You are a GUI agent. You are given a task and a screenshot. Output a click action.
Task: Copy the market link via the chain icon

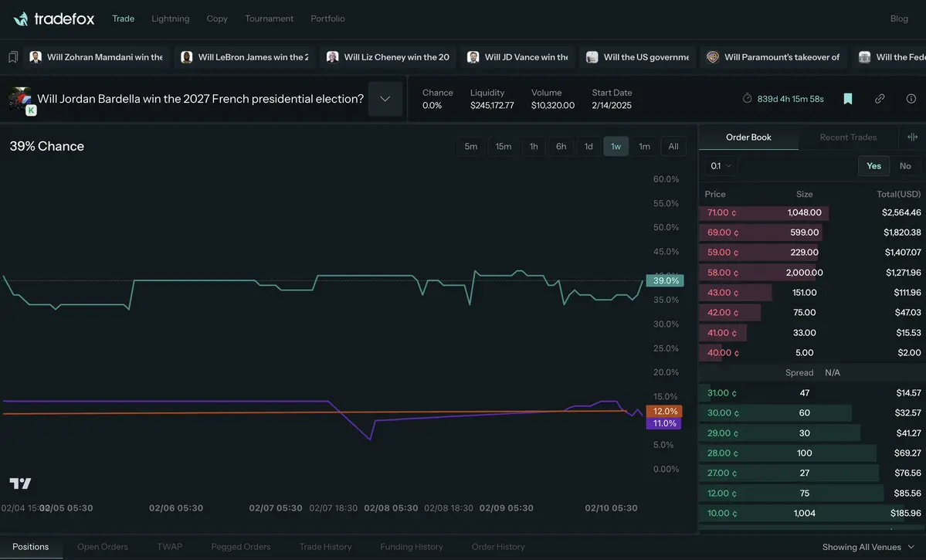coord(880,99)
